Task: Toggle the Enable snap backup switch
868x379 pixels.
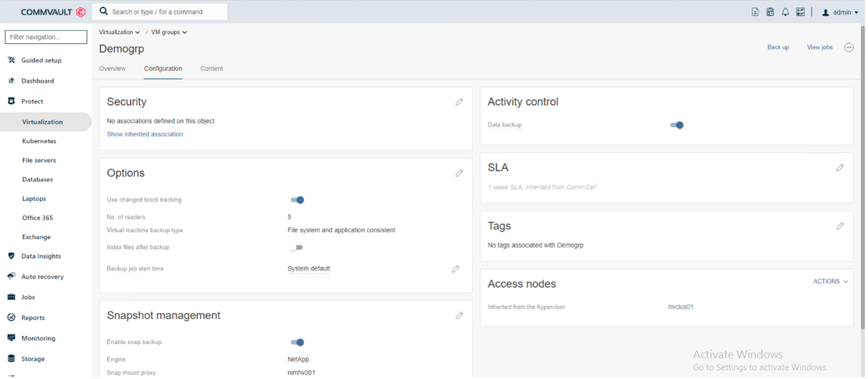Action: [297, 343]
